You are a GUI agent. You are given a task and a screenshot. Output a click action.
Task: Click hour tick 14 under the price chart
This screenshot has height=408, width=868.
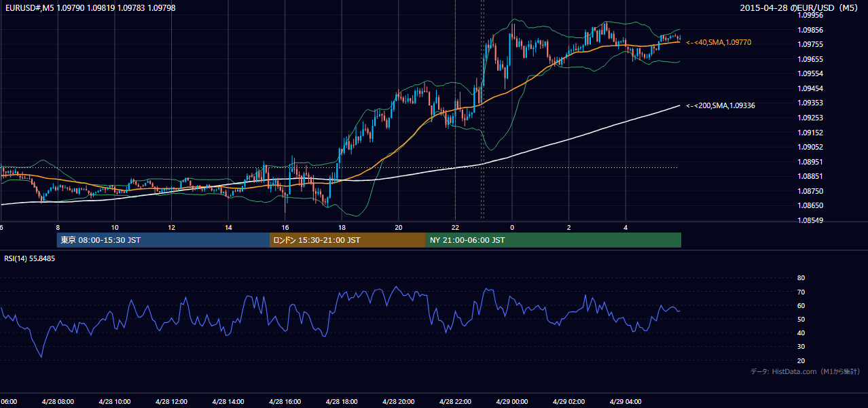tap(228, 227)
